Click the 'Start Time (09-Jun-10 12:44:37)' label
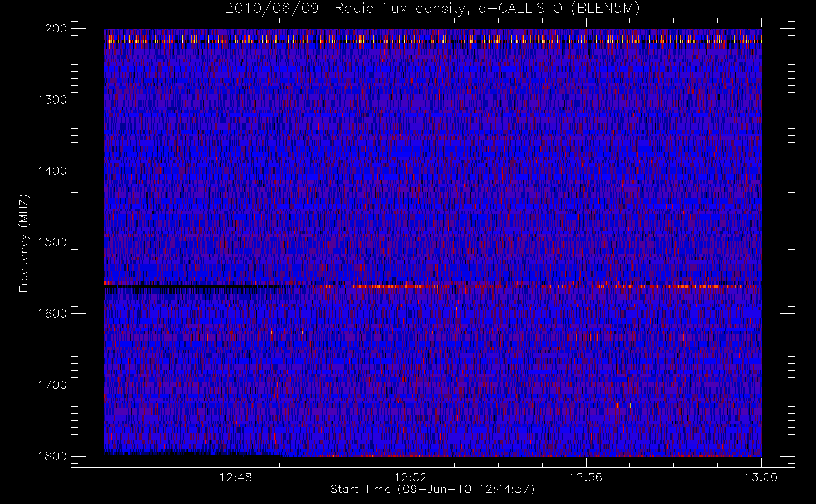 coord(432,489)
